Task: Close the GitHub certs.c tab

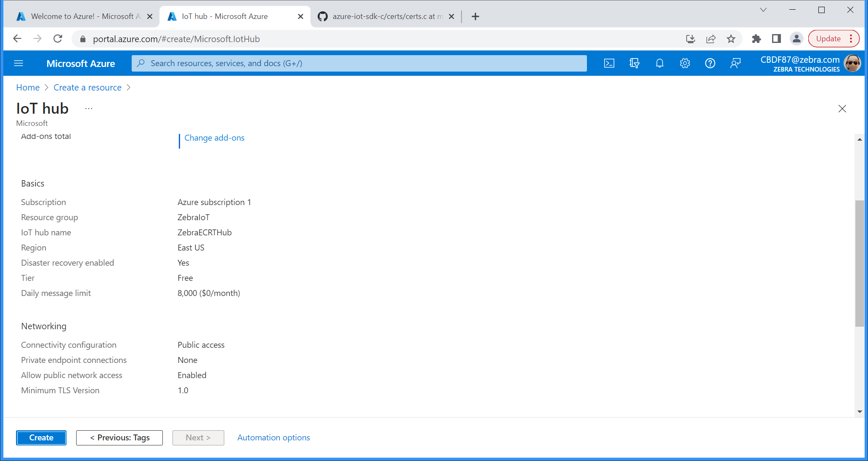Action: click(451, 16)
